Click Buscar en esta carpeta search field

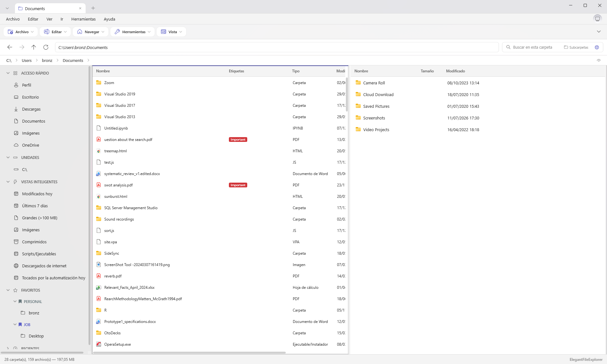[x=532, y=47]
